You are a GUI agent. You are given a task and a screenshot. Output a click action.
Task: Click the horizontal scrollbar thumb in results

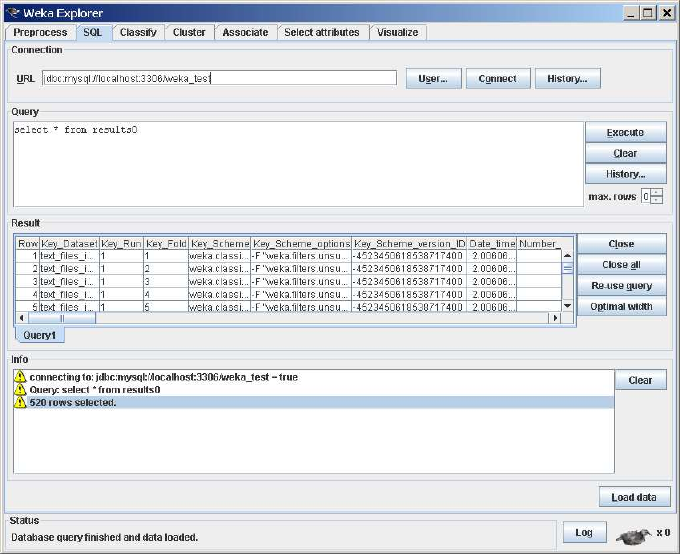[x=62, y=318]
